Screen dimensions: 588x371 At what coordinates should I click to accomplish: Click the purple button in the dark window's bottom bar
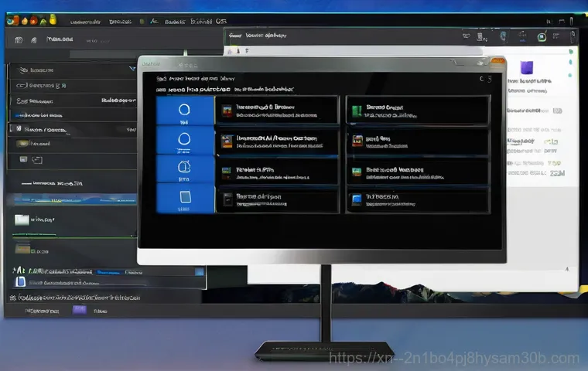click(x=79, y=310)
